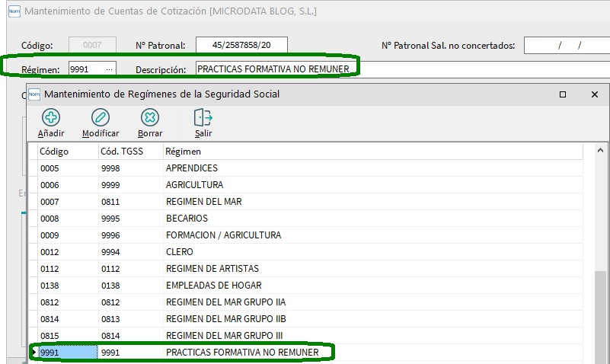Select the EMPLEADAS DE HOGAR row

coord(213,286)
